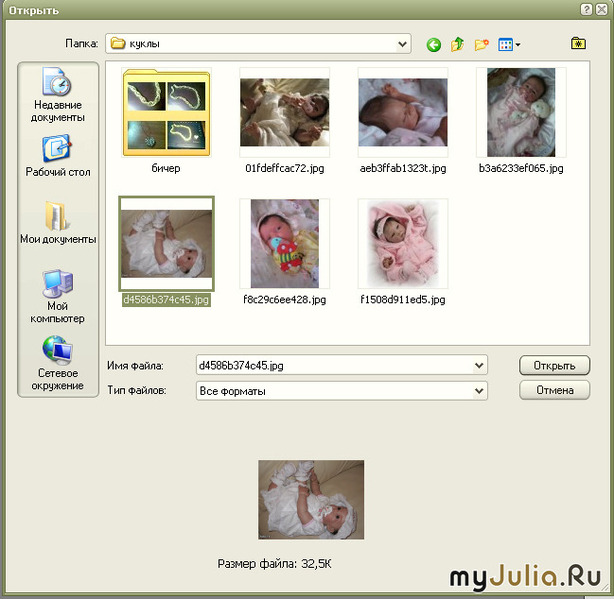Select thumbnail aeb3ffab1323t.jpg

(x=403, y=112)
